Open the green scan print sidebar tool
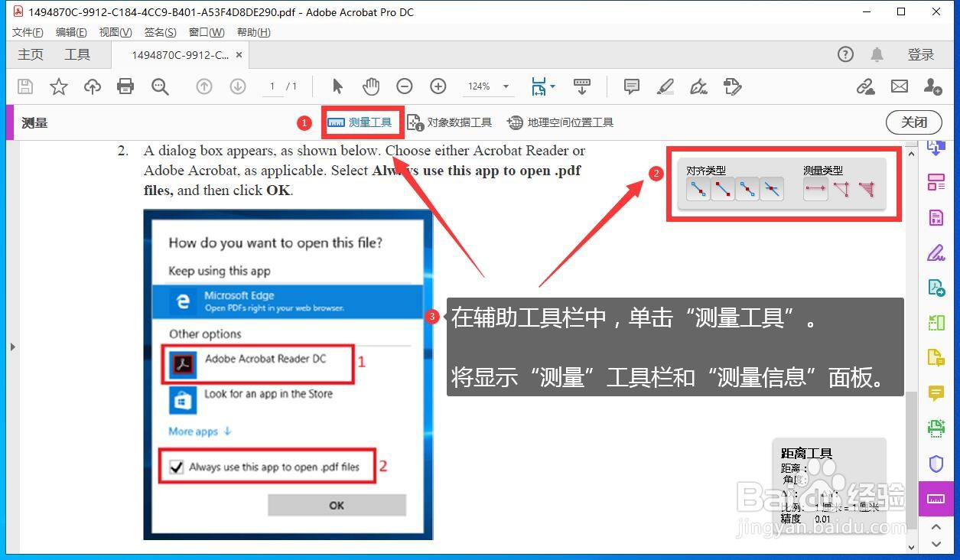 [936, 428]
